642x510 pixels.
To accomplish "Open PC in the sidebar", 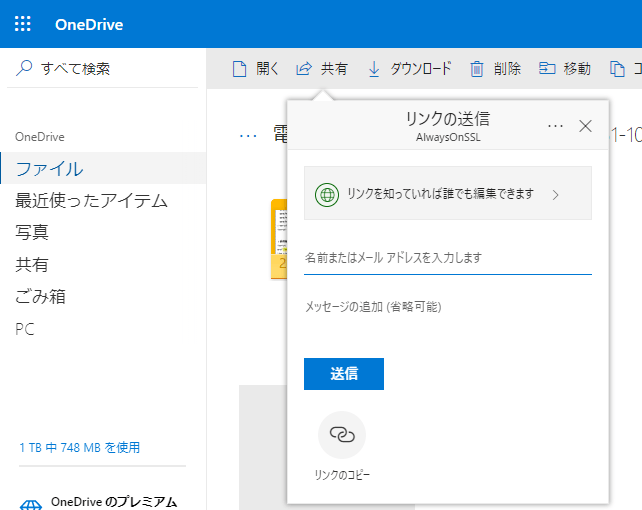I will (x=25, y=329).
